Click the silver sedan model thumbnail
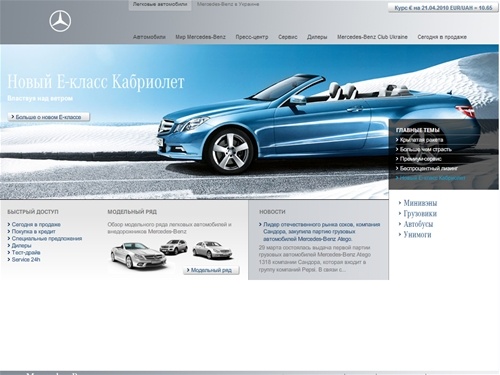Image resolution: width=500 pixels, height=375 pixels. (x=212, y=250)
